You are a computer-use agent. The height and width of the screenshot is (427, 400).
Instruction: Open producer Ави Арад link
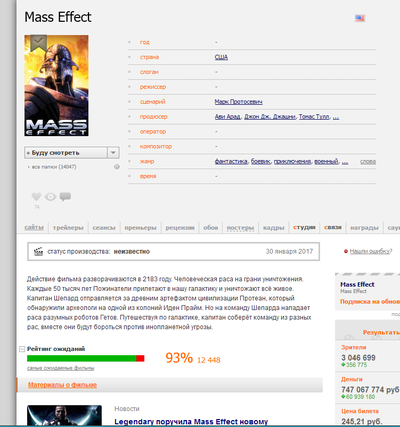[227, 117]
